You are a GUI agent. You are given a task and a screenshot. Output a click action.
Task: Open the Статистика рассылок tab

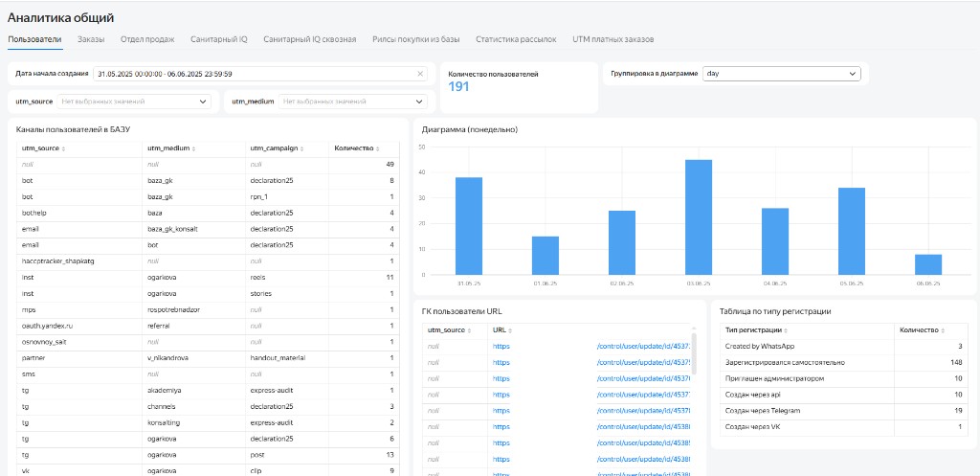coord(516,39)
